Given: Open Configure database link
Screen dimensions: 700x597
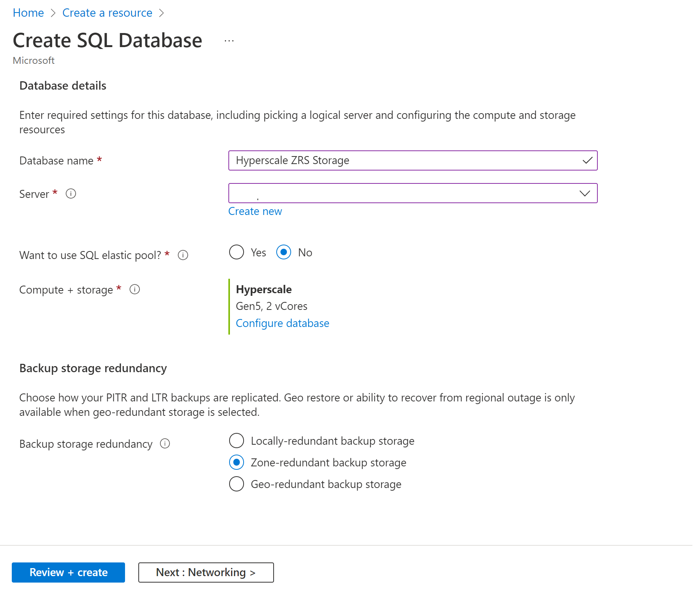Looking at the screenshot, I should click(x=282, y=323).
